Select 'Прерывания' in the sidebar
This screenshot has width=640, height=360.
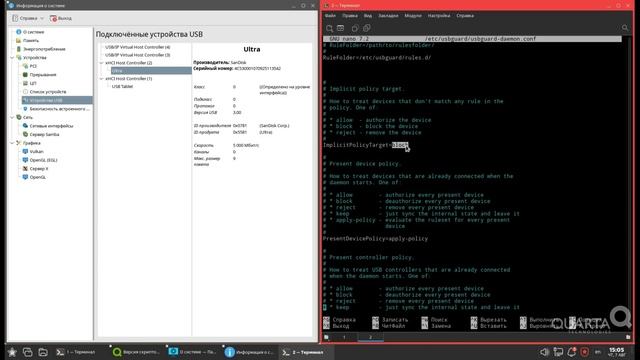pos(43,75)
